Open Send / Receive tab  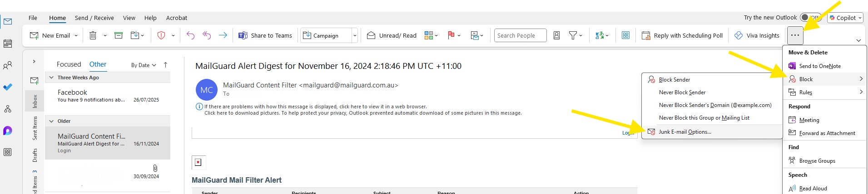tap(94, 18)
